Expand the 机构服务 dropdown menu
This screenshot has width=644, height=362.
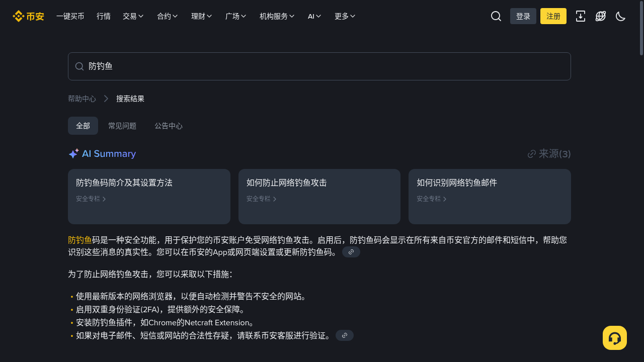click(x=277, y=16)
